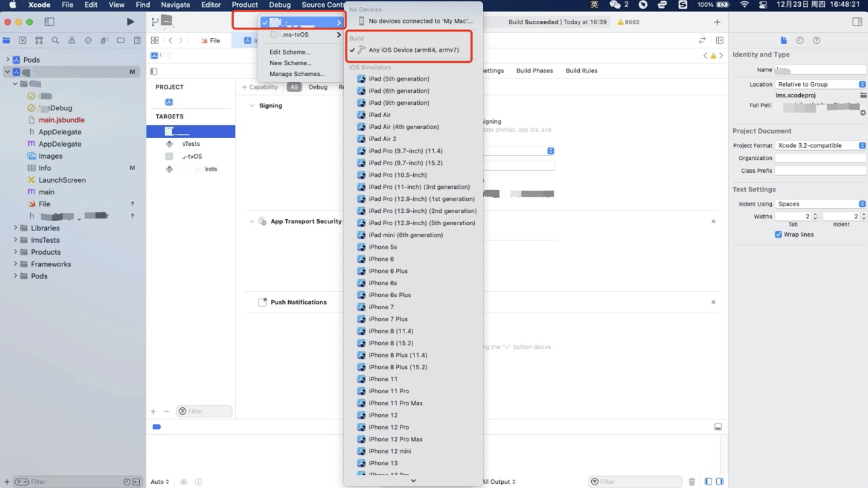
Task: Open the Symbol navigator icon
Action: [39, 40]
